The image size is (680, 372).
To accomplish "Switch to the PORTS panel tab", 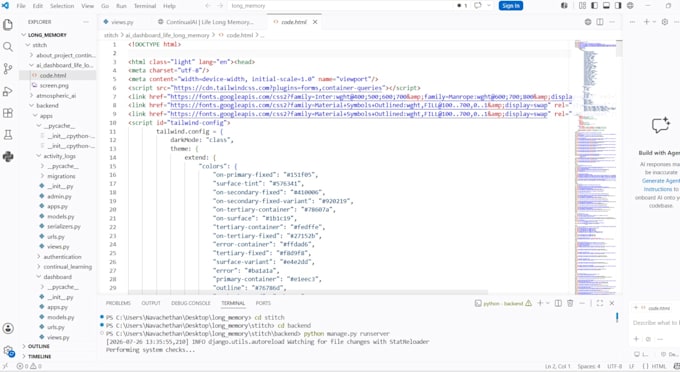I will click(263, 303).
